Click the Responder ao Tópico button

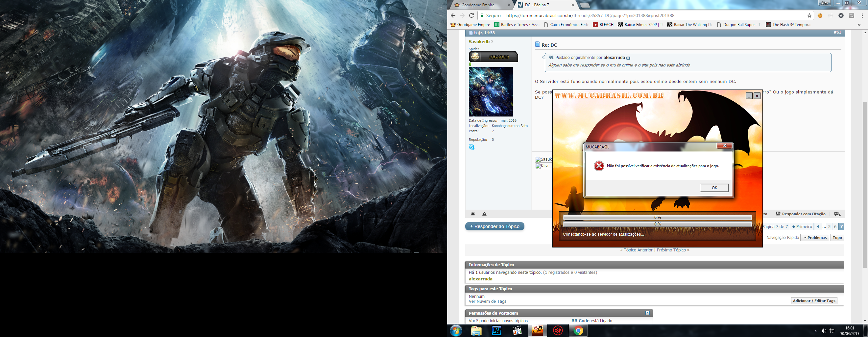[x=494, y=226]
